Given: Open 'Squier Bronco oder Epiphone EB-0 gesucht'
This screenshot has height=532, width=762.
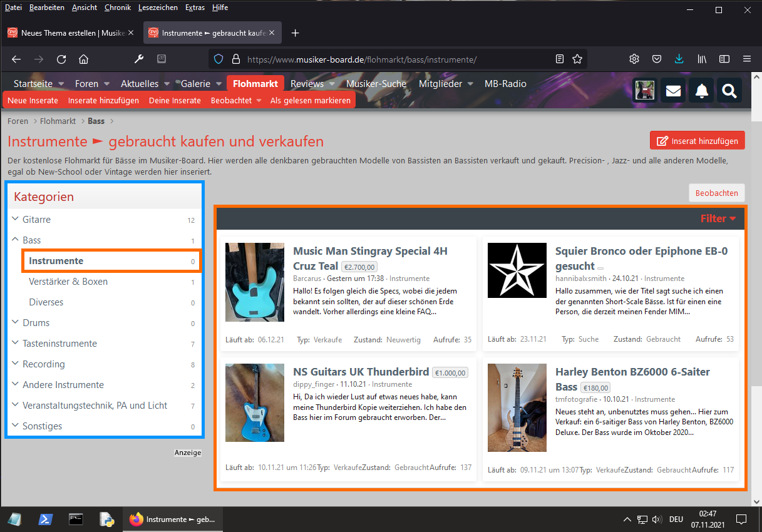Looking at the screenshot, I should click(x=642, y=258).
